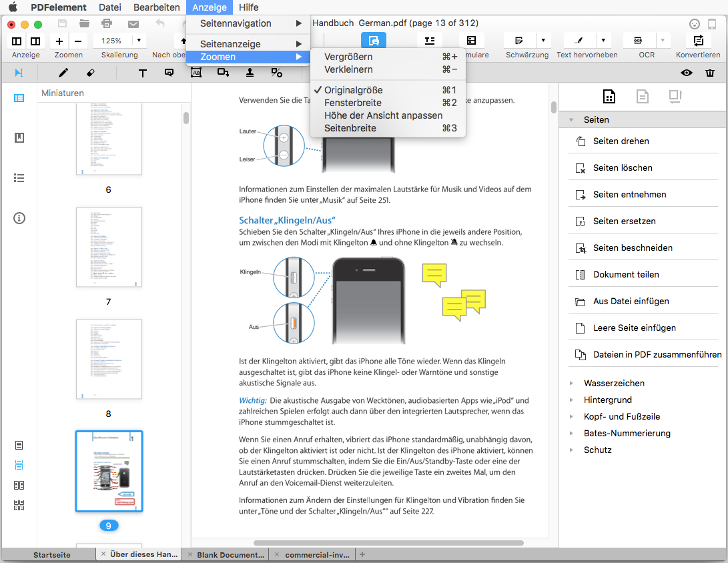This screenshot has width=728, height=563.
Task: Toggle the eye visibility icon
Action: (x=687, y=73)
